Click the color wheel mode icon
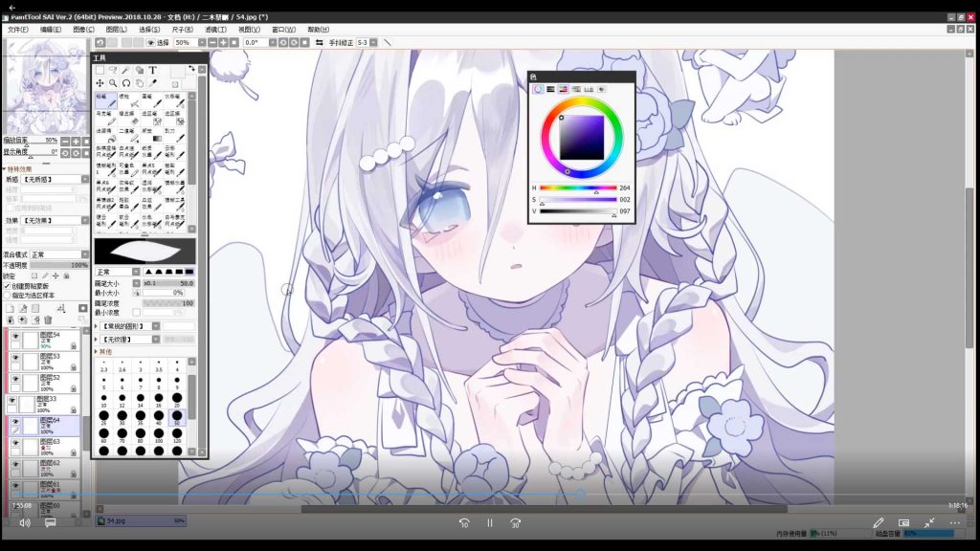The image size is (980, 551). (x=538, y=89)
